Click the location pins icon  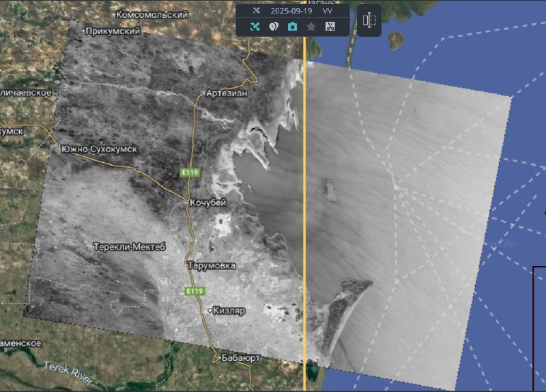[x=274, y=27]
